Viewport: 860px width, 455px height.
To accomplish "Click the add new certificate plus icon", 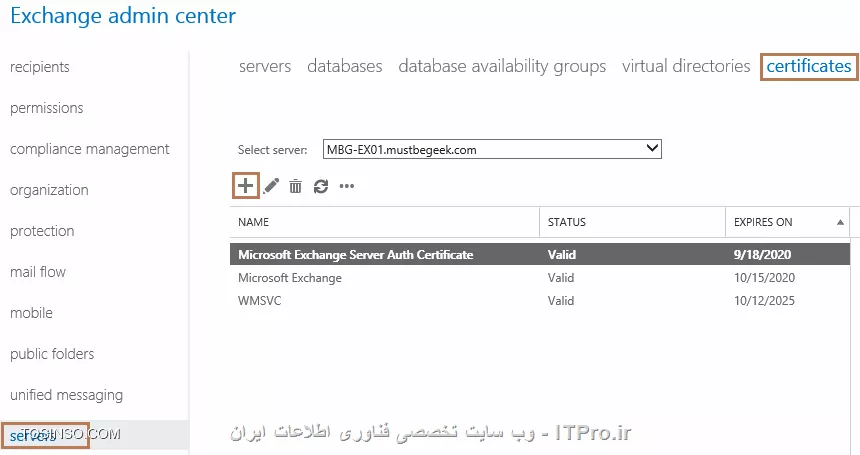I will [245, 186].
